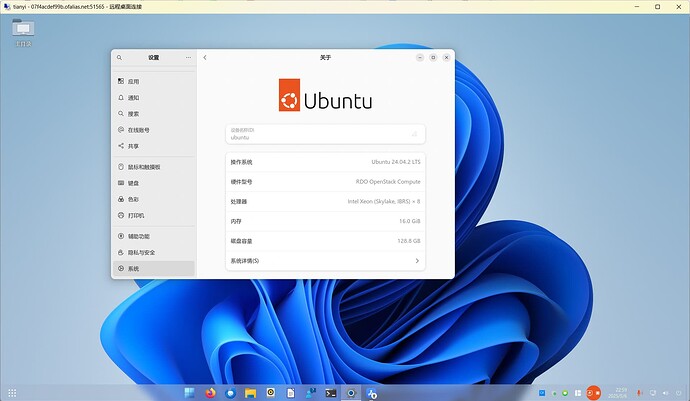Image resolution: width=690 pixels, height=401 pixels.
Task: Click the search icon in the settings header
Action: click(x=119, y=58)
